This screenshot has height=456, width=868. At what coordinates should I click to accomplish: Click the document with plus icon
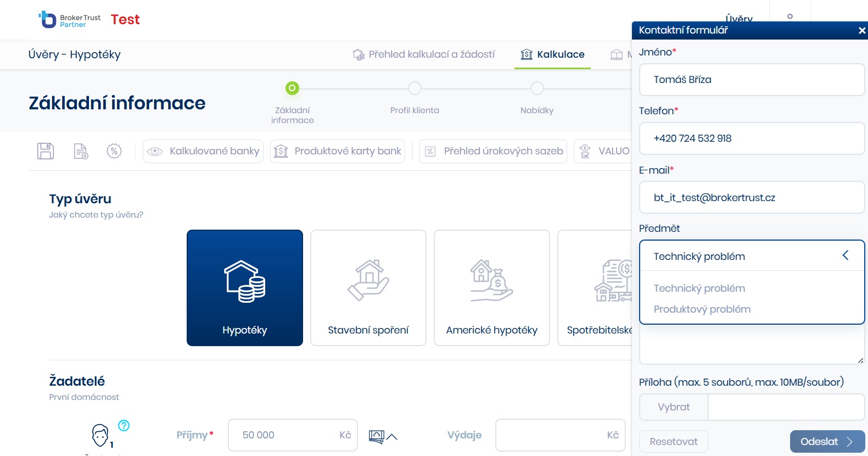tap(81, 151)
